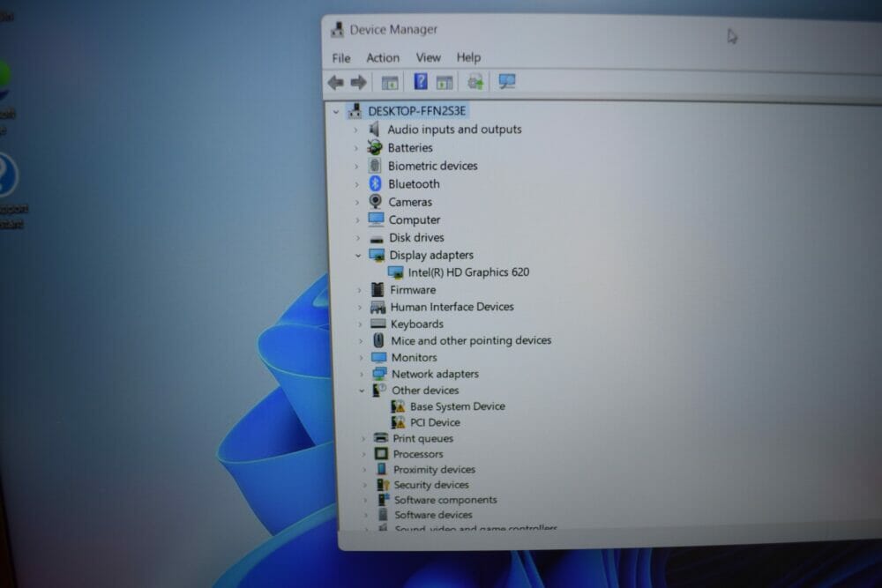Click the Biometric devices fingerprint icon
Image resolution: width=882 pixels, height=588 pixels.
[375, 165]
